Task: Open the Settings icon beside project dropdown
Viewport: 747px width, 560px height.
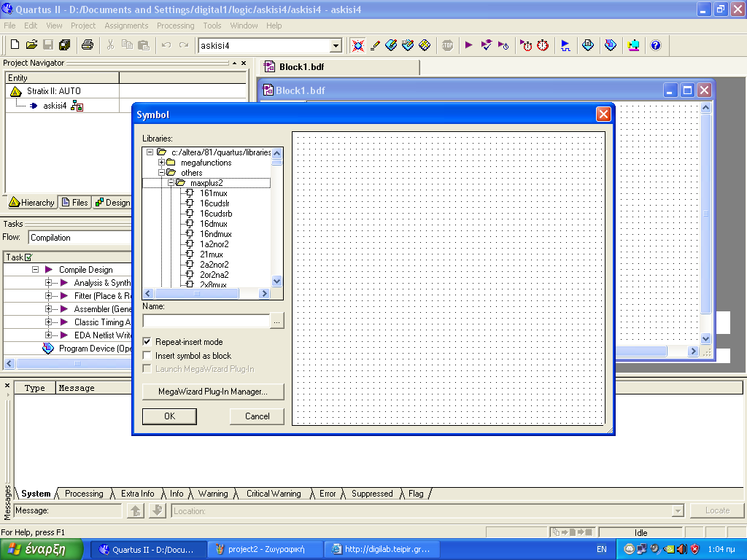Action: click(x=357, y=45)
